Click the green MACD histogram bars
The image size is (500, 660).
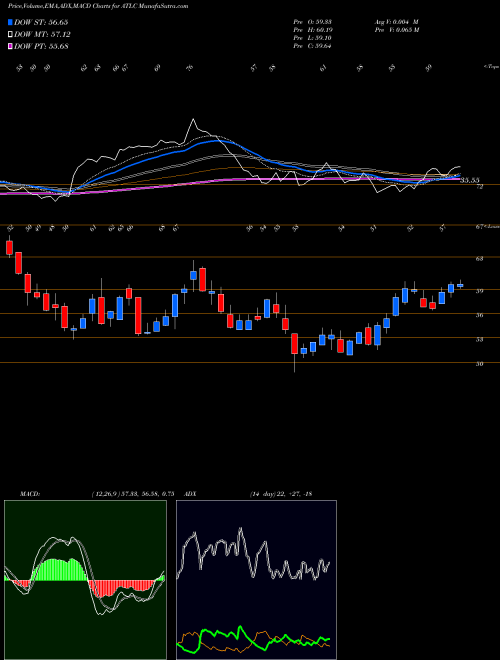click(x=59, y=570)
